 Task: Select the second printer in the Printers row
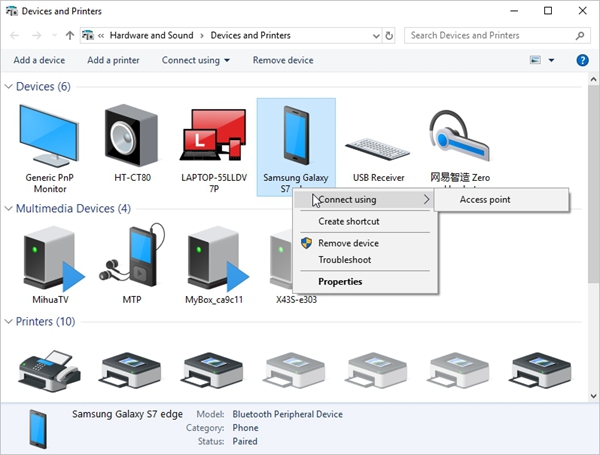(x=131, y=370)
